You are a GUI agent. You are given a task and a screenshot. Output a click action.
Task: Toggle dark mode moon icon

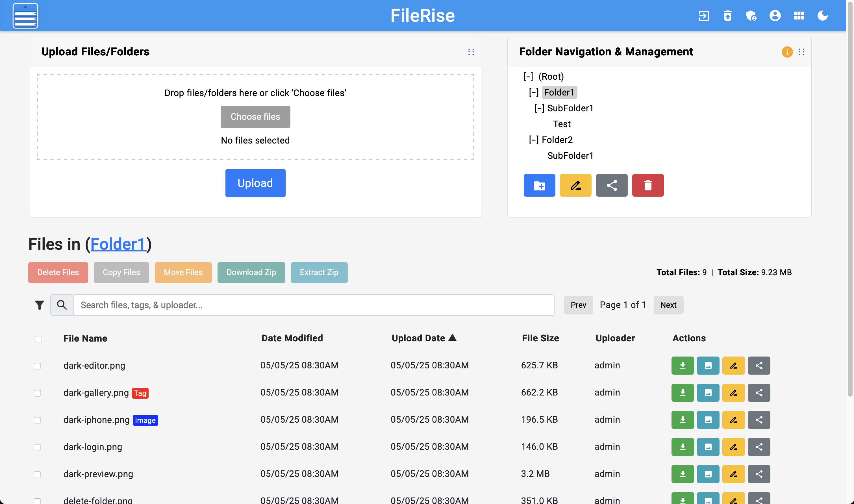822,16
